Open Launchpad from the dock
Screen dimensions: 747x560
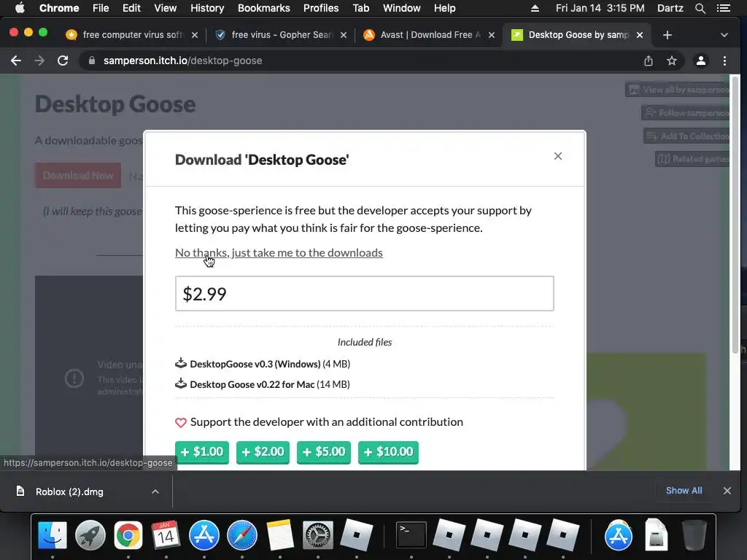tap(90, 535)
